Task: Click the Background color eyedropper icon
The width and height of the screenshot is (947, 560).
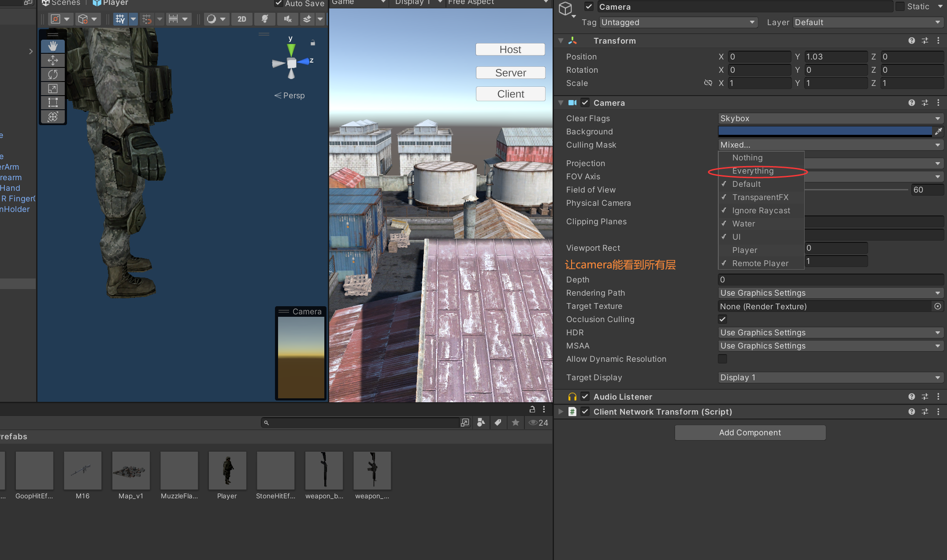Action: [938, 131]
